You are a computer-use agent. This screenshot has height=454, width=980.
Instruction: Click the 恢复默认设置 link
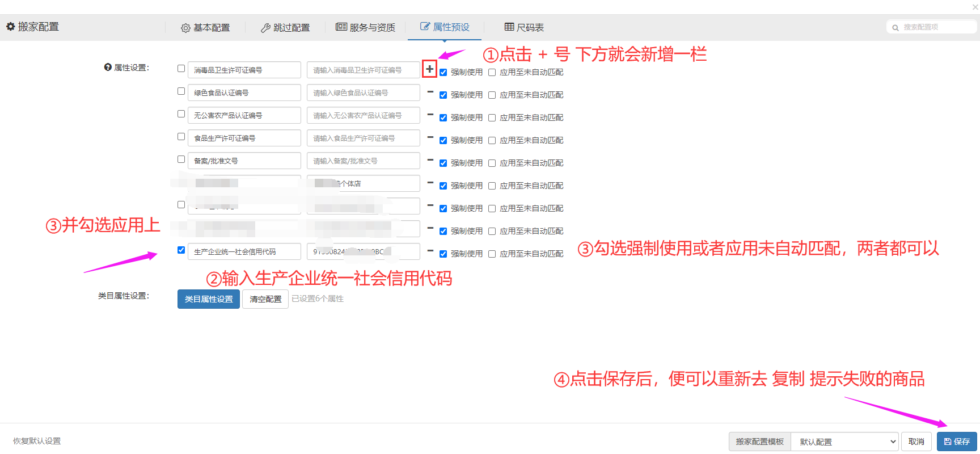tap(37, 441)
